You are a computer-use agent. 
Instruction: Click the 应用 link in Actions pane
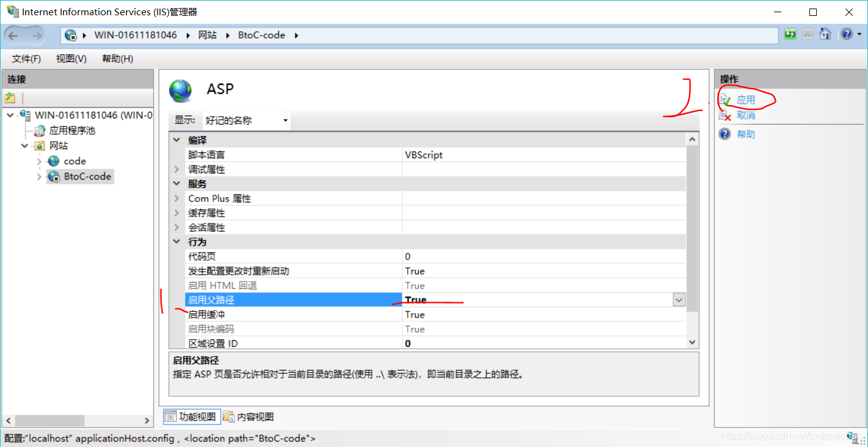click(x=746, y=100)
